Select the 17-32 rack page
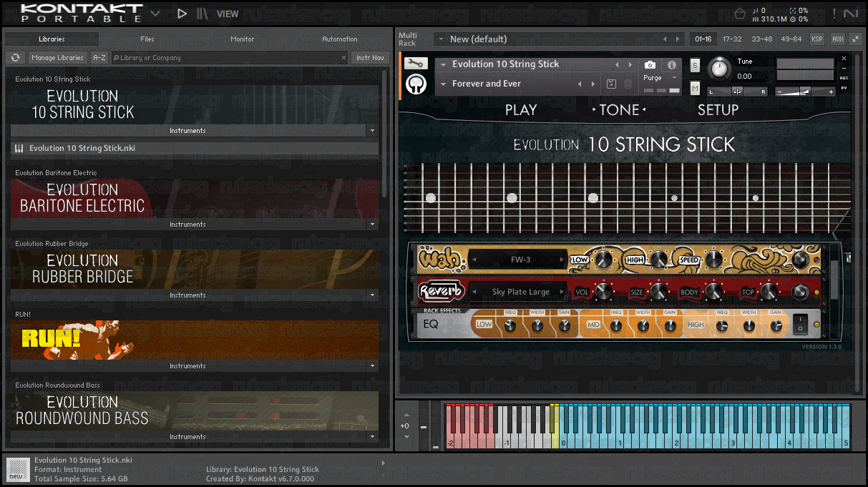868x487 pixels. 732,39
